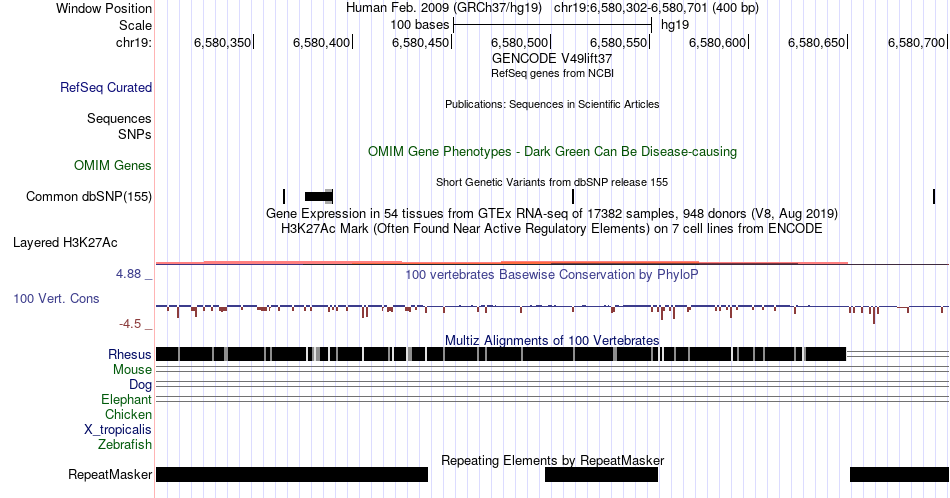Click the Repeating Elements by RepeatMasker title
This screenshot has height=498, width=950.
[552, 460]
